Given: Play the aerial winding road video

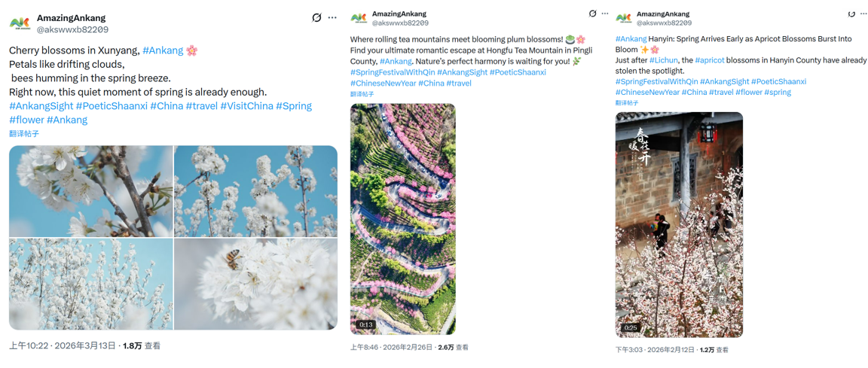Looking at the screenshot, I should coord(402,219).
